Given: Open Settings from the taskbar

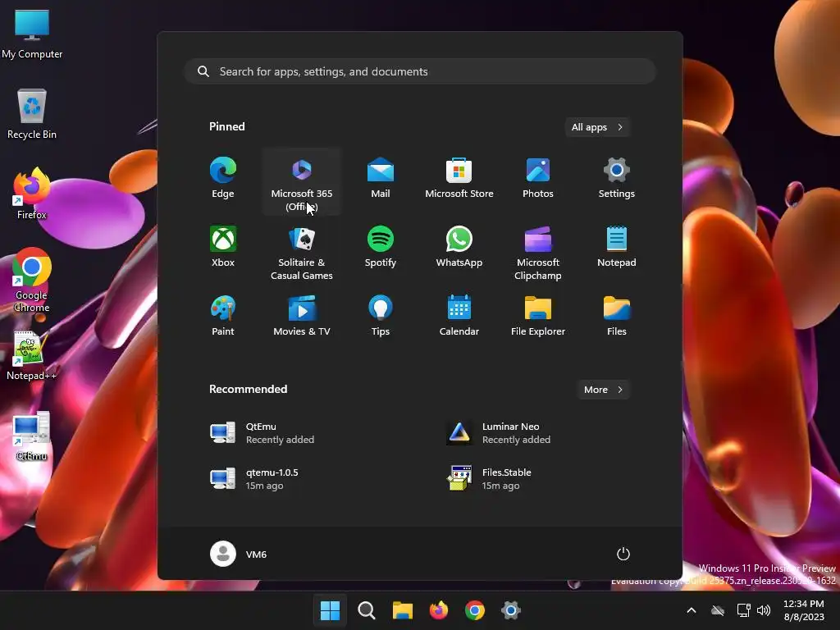Looking at the screenshot, I should pyautogui.click(x=511, y=610).
